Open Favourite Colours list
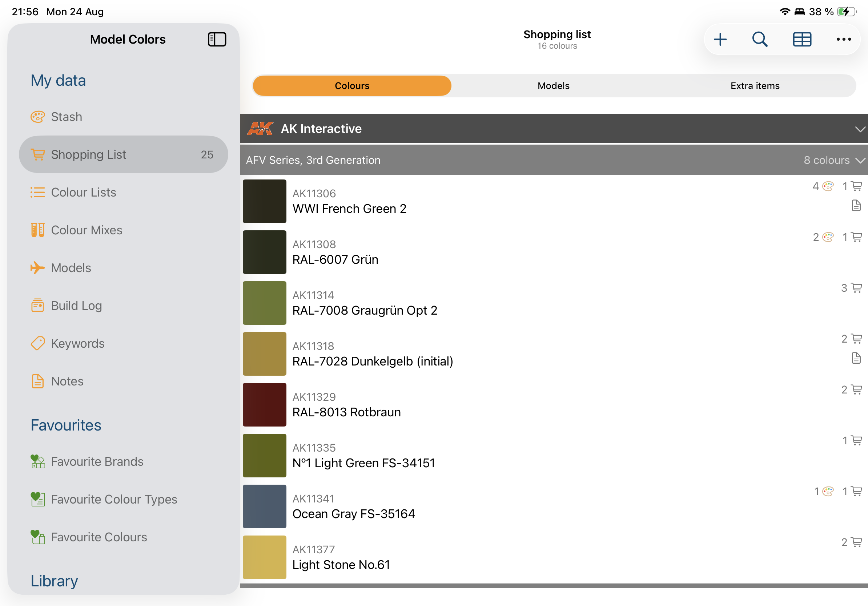 pos(124,537)
